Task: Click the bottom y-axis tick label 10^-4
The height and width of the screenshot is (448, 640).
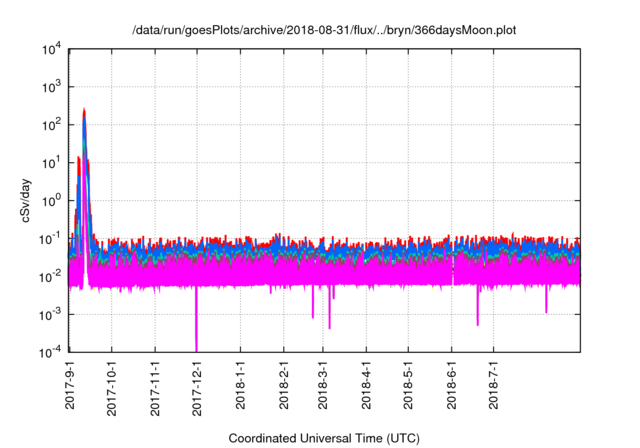Action: 50,352
